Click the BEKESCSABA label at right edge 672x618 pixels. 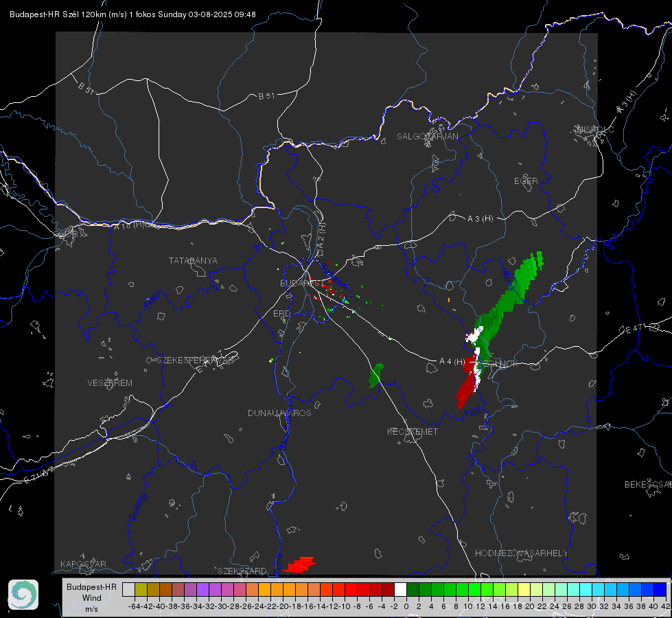pyautogui.click(x=648, y=484)
